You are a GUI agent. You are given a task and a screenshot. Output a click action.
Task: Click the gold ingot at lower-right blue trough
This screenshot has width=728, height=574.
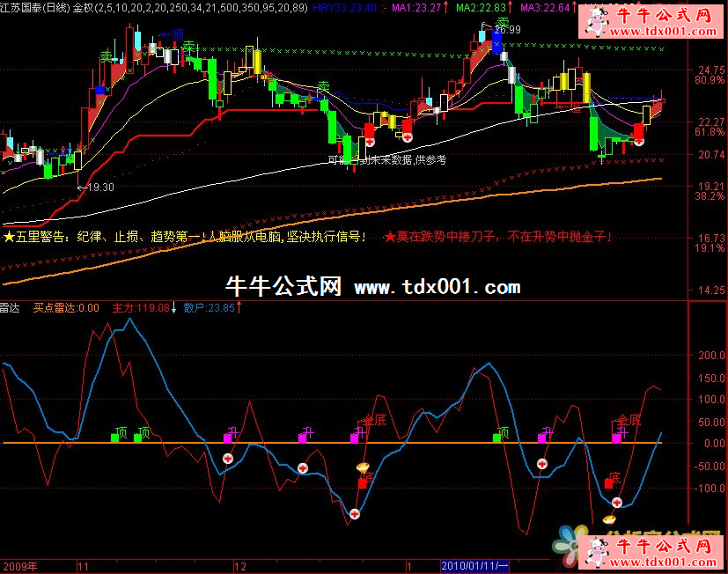[607, 519]
